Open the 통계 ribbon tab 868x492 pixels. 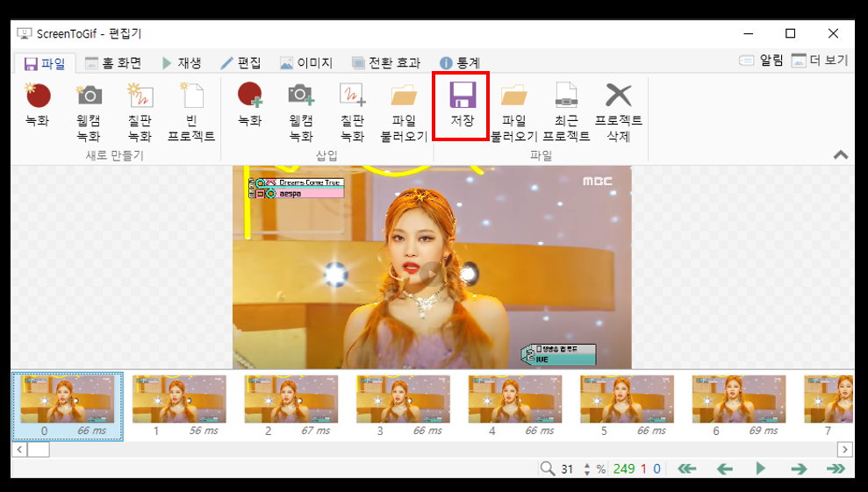click(460, 63)
